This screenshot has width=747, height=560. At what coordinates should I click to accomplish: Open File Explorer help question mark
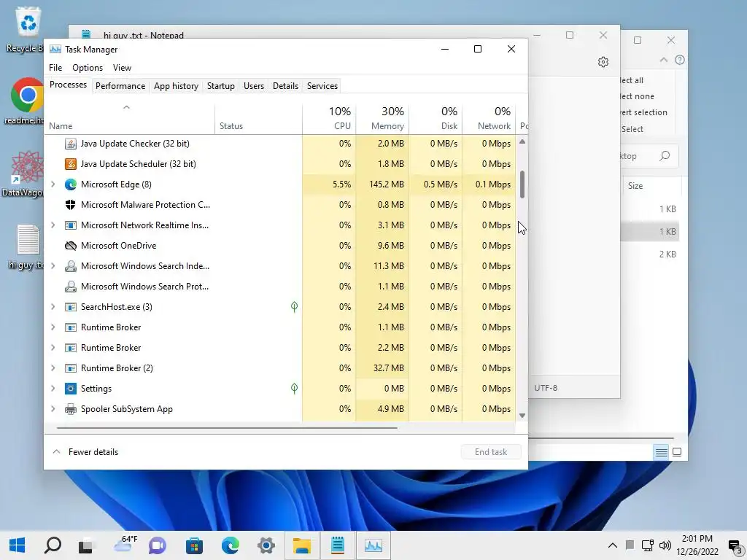point(680,60)
